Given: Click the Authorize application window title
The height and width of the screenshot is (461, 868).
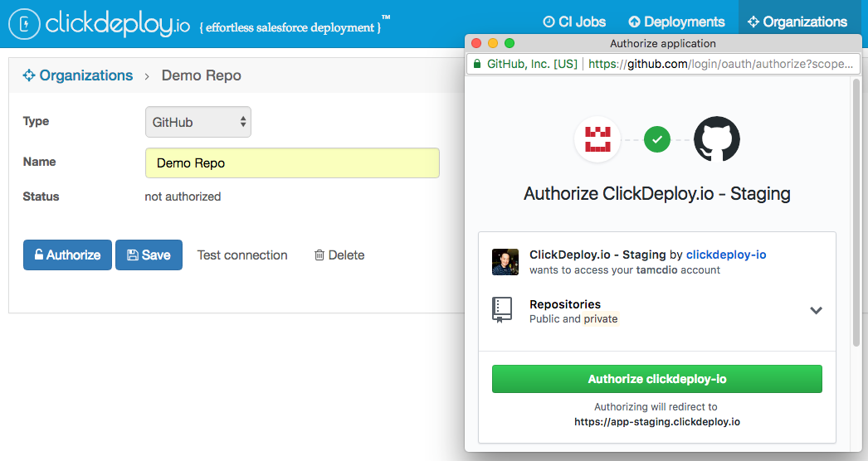Looking at the screenshot, I should pos(663,43).
